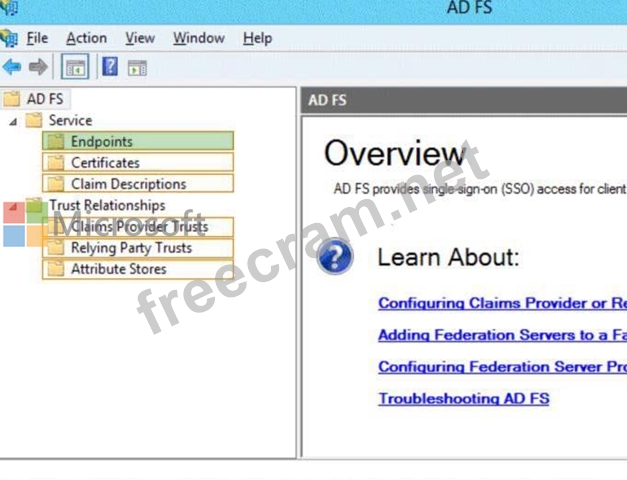Click the AD FS root folder icon
This screenshot has height=480, width=627.
tap(12, 98)
